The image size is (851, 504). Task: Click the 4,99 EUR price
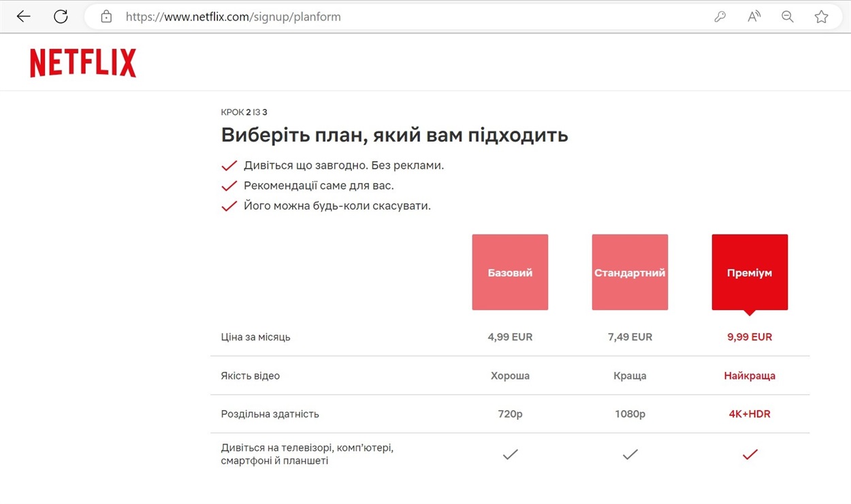[x=510, y=337]
